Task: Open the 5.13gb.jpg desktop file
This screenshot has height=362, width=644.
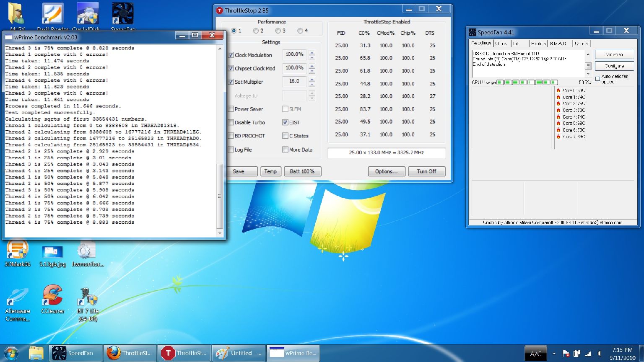Action: tap(52, 255)
